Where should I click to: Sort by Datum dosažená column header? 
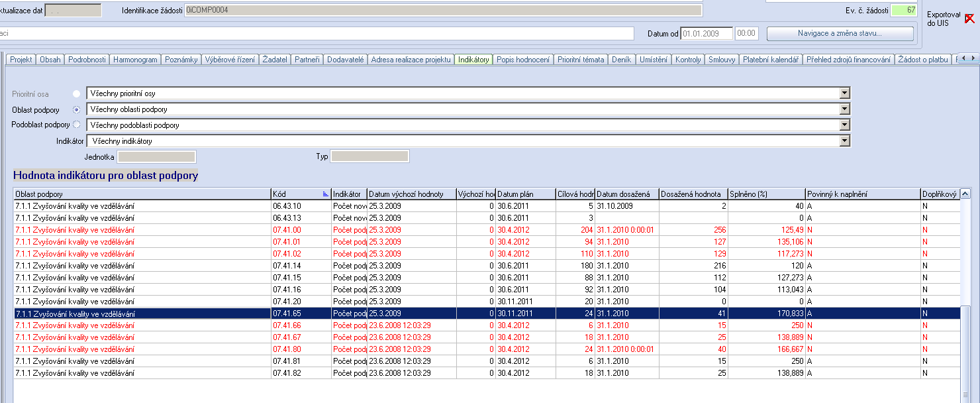[627, 194]
